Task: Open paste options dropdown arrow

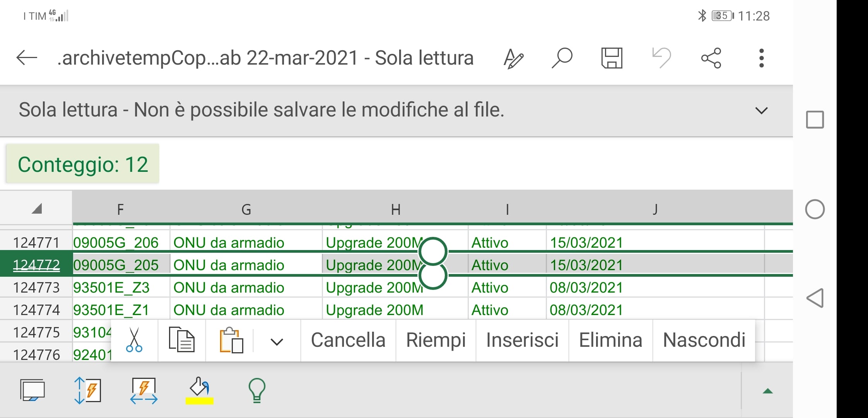Action: (x=277, y=341)
